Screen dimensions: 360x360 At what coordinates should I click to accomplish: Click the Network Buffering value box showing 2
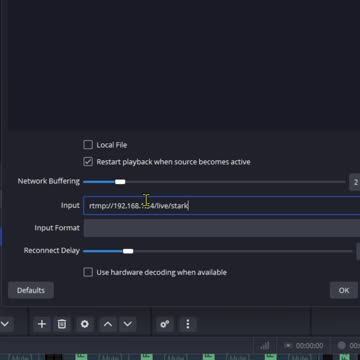pos(354,182)
